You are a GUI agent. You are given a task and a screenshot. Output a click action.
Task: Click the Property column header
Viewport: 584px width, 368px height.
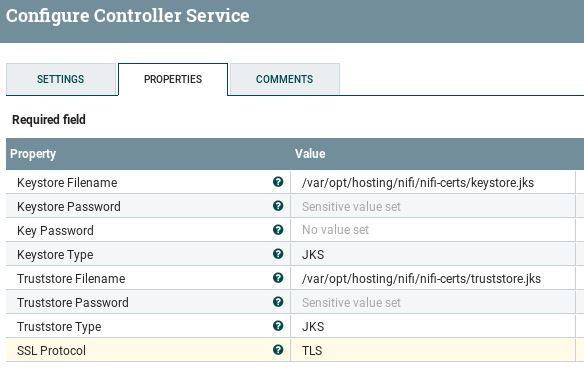pos(33,154)
